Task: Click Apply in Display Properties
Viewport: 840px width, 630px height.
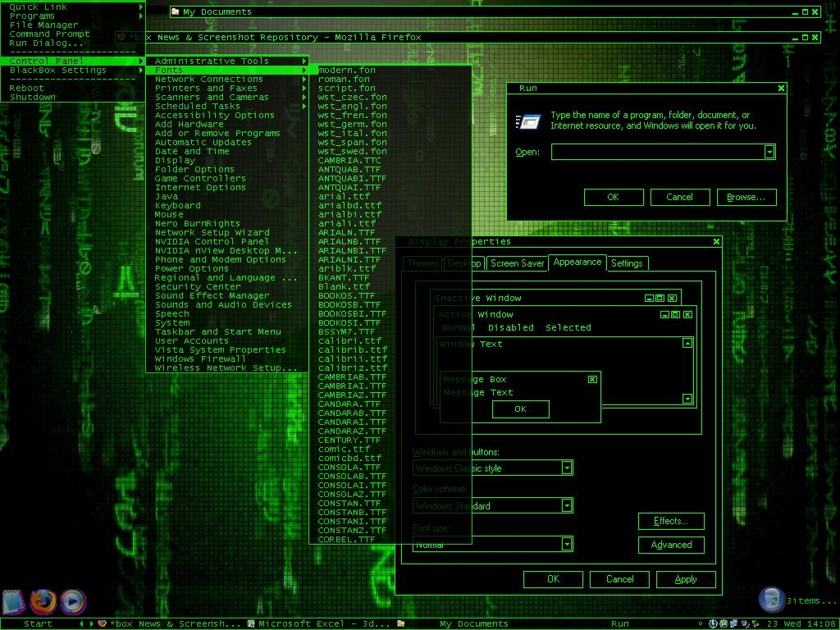Action: (686, 579)
